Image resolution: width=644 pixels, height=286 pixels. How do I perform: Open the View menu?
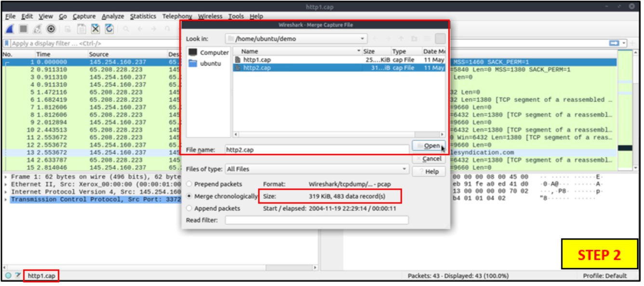tap(46, 16)
